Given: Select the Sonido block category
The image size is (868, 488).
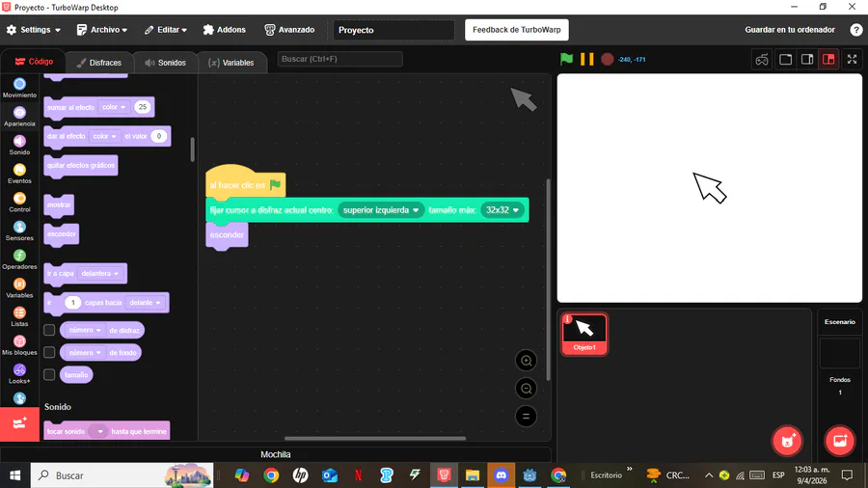Looking at the screenshot, I should tap(19, 145).
